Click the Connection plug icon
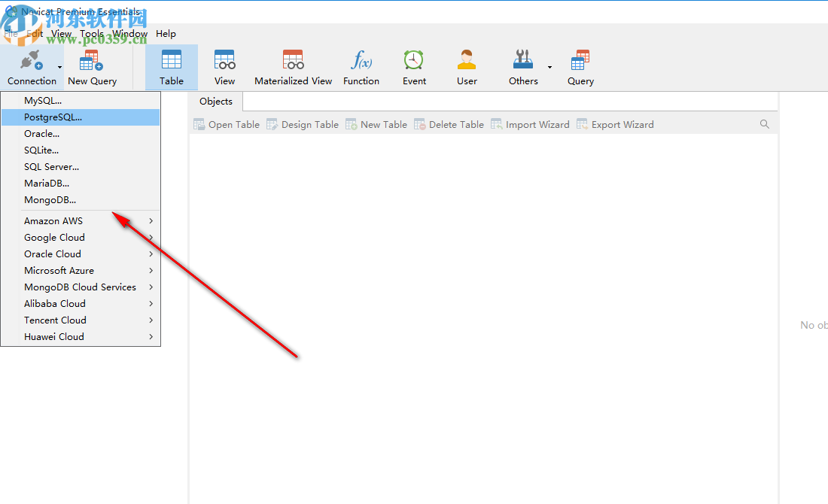This screenshot has height=504, width=828. point(31,60)
